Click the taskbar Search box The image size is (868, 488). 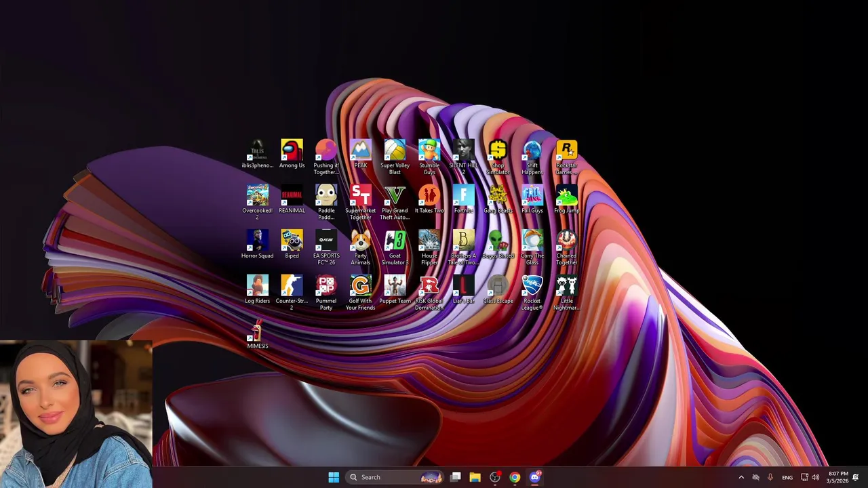click(395, 477)
